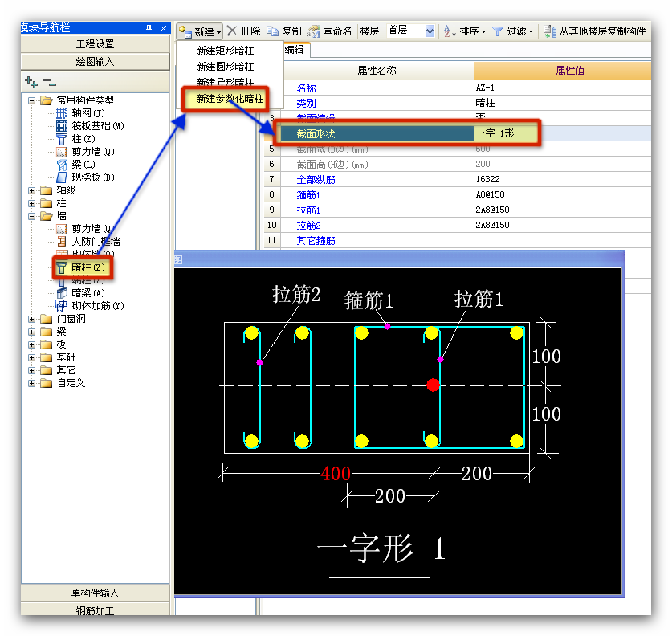672x636 pixels.
Task: Close the 模块导航栏 panel
Action: click(x=163, y=28)
